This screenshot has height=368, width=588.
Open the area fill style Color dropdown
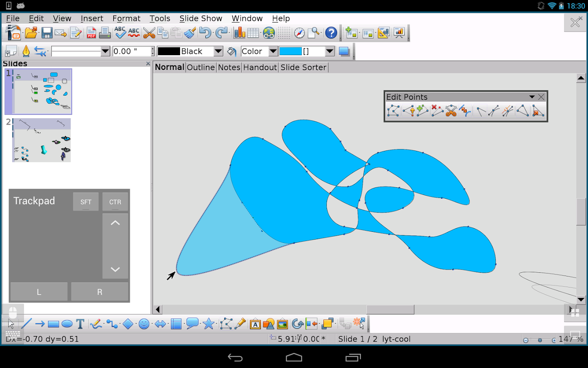pyautogui.click(x=273, y=52)
